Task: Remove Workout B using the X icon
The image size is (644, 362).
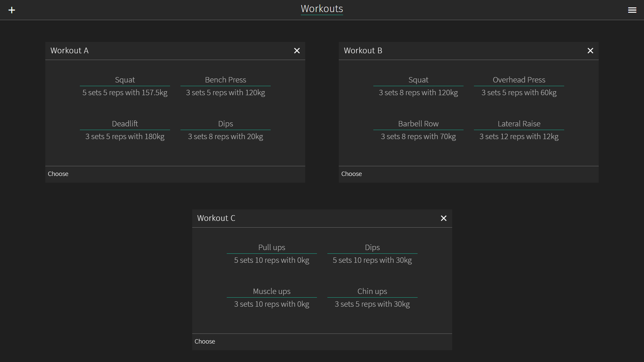Action: [x=590, y=51]
